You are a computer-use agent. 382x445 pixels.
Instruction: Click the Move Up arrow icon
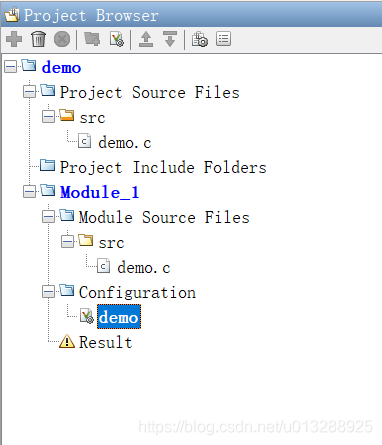pyautogui.click(x=146, y=39)
